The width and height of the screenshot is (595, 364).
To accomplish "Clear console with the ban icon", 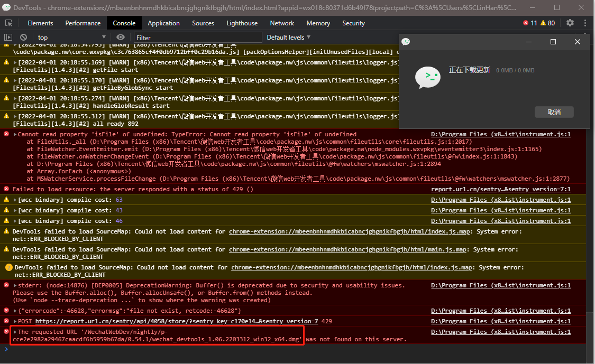I will (x=23, y=37).
